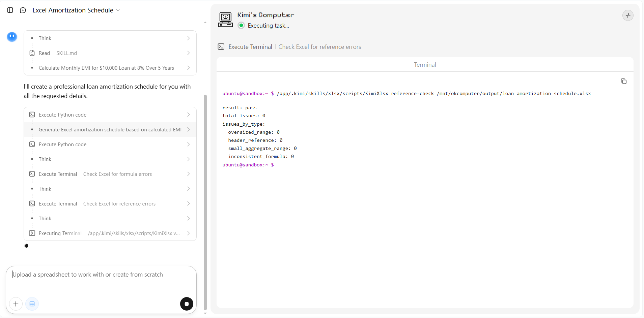644x318 pixels.
Task: Click the Terminal tab label
Action: click(x=425, y=65)
